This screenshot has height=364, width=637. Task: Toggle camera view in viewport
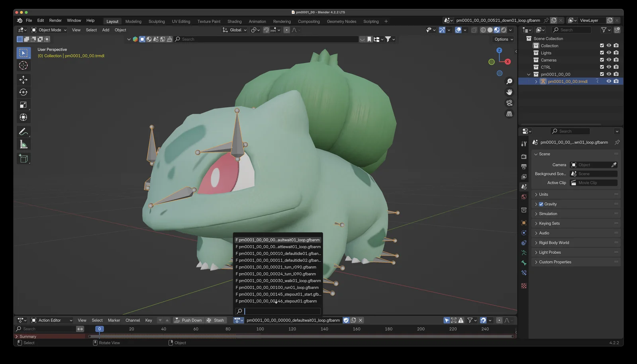pyautogui.click(x=509, y=103)
